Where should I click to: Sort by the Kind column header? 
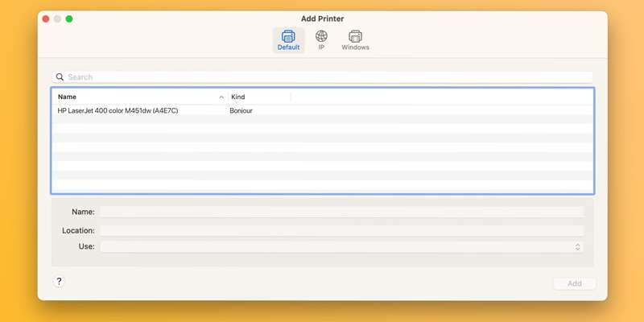[237, 97]
